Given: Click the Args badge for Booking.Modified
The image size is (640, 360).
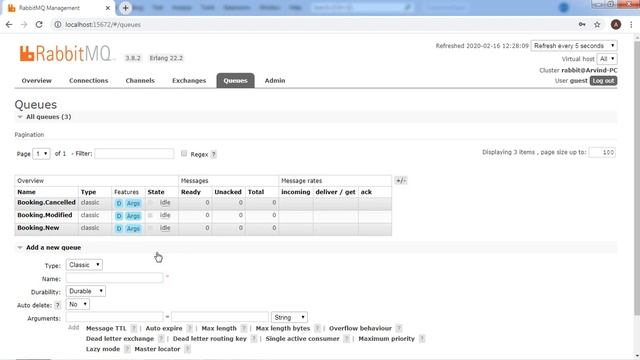Looking at the screenshot, I should 133,216.
